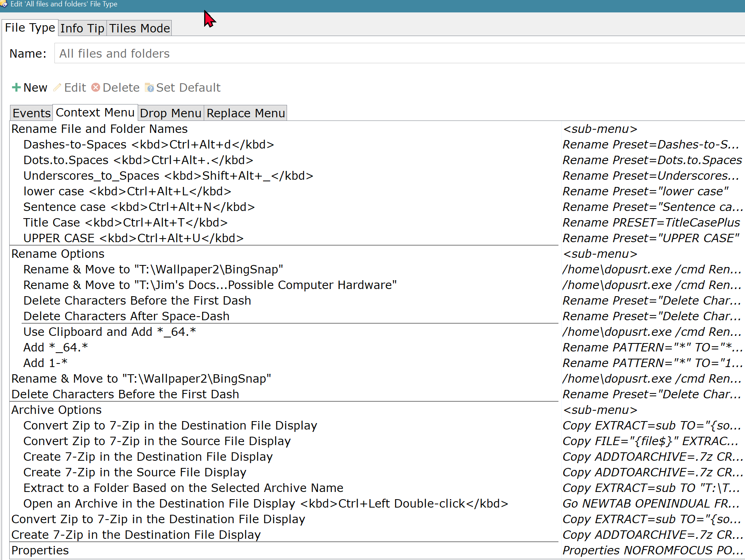Viewport: 745px width, 560px height.
Task: Click command 'Copy EXTRACT=sub TO "T:\T...'
Action: [x=651, y=488]
